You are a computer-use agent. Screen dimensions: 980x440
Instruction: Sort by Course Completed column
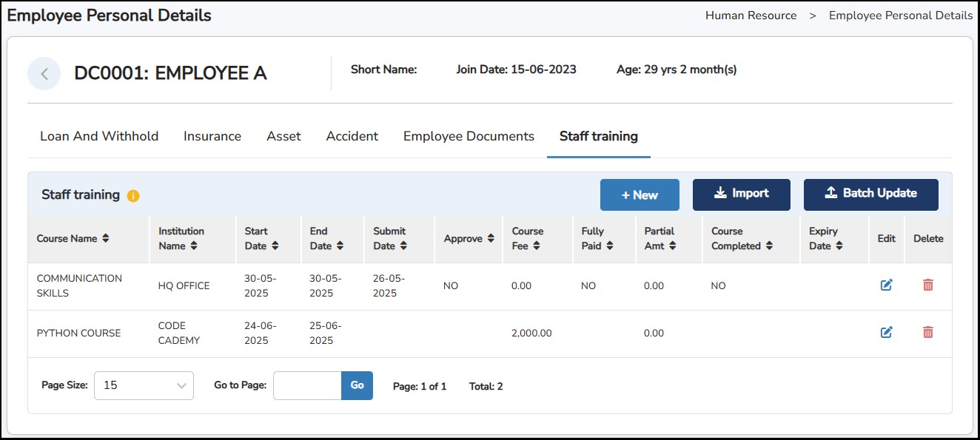(770, 246)
